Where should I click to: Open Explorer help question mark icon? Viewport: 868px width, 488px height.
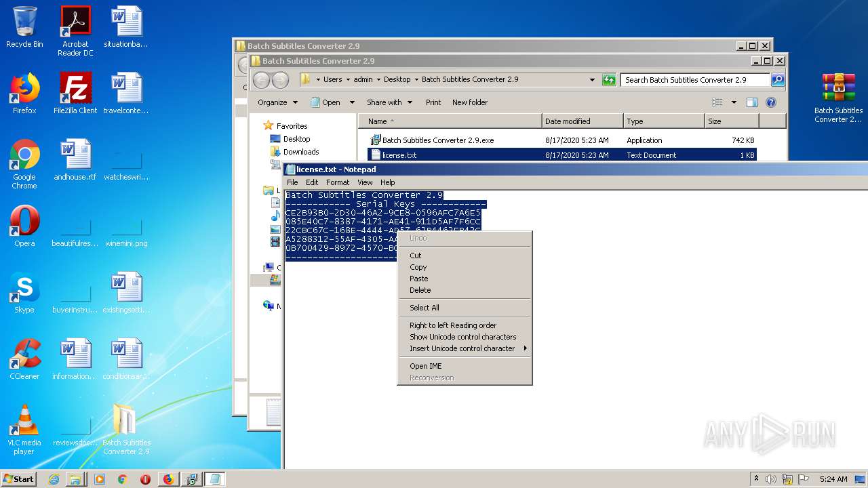point(770,102)
